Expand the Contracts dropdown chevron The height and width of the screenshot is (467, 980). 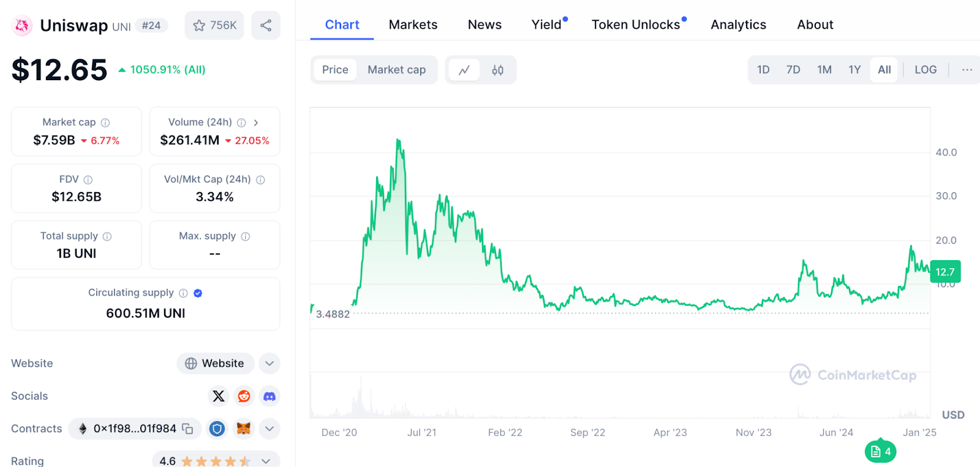(x=269, y=429)
